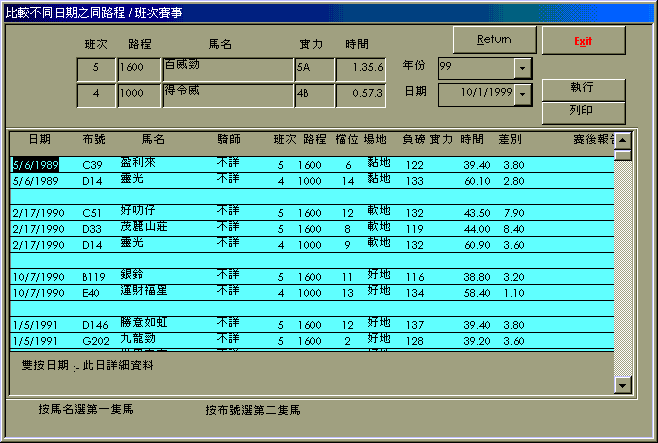
Task: Click first row class field showing 5
Action: (96, 68)
